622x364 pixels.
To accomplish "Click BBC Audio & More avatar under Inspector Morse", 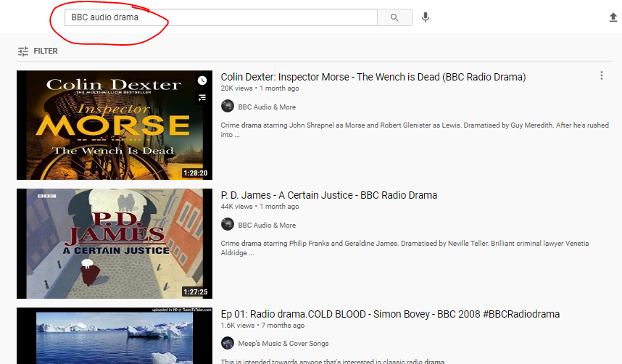I will [x=228, y=107].
